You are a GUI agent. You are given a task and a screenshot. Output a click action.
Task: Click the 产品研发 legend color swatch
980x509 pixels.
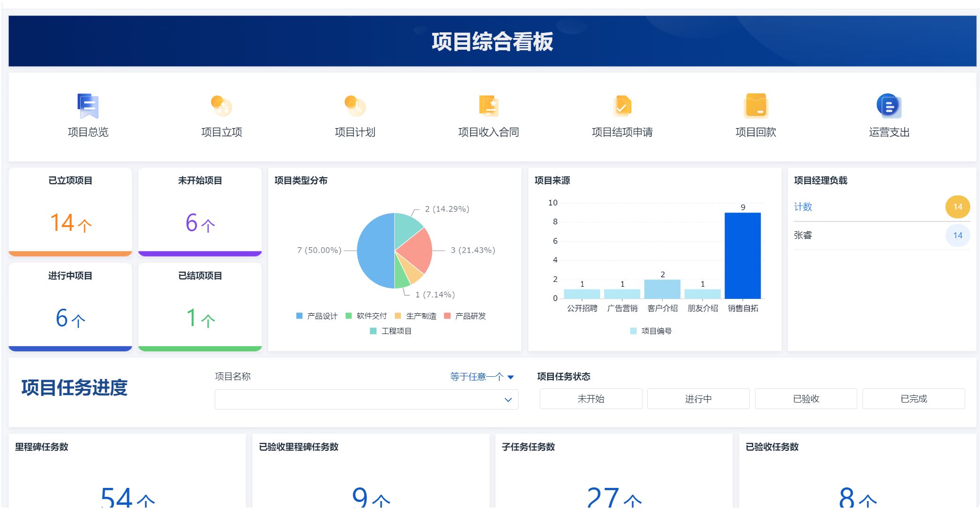(x=447, y=316)
